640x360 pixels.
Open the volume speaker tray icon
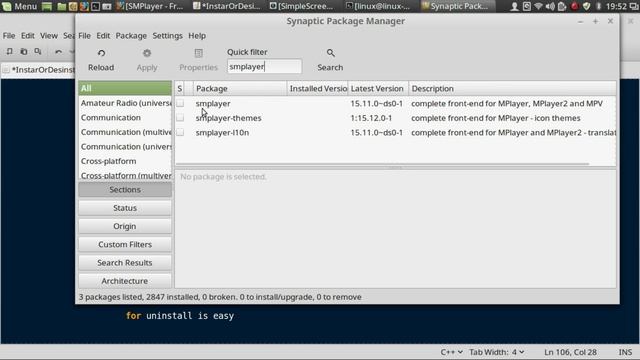point(550,6)
